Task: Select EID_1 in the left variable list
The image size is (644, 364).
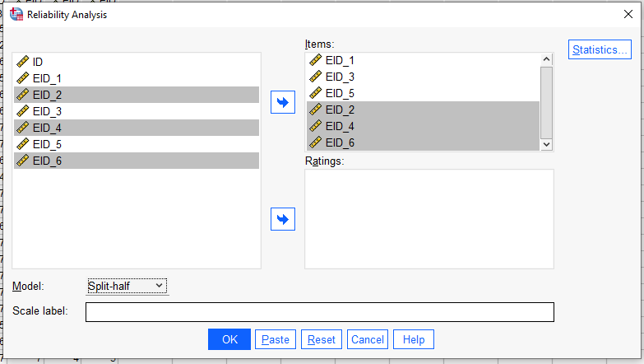Action: pos(47,78)
